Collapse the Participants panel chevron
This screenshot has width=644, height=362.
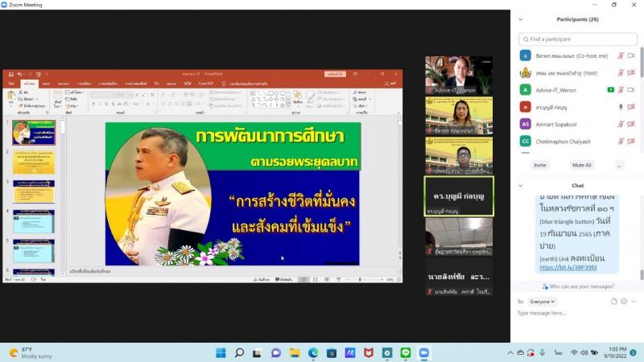pyautogui.click(x=521, y=19)
